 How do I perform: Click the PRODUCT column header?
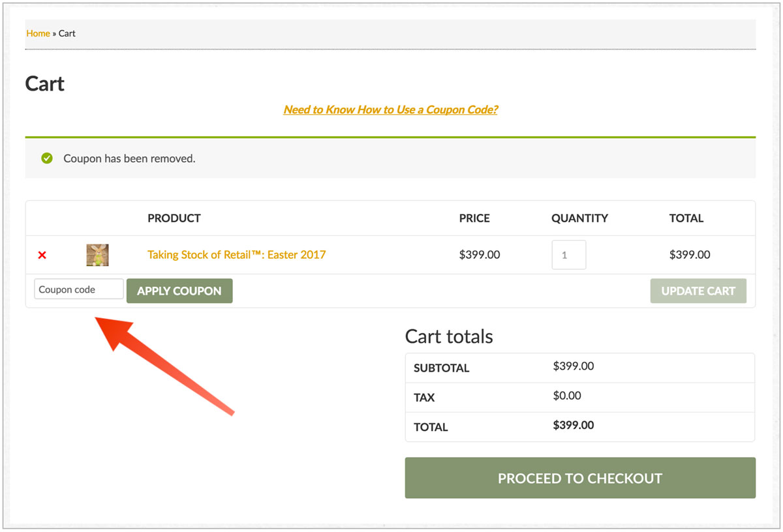(174, 218)
